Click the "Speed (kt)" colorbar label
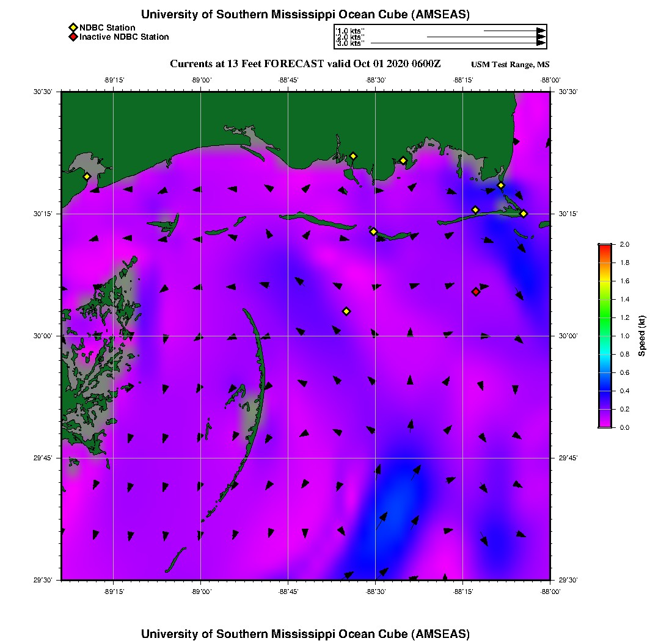The width and height of the screenshot is (672, 641). [642, 336]
